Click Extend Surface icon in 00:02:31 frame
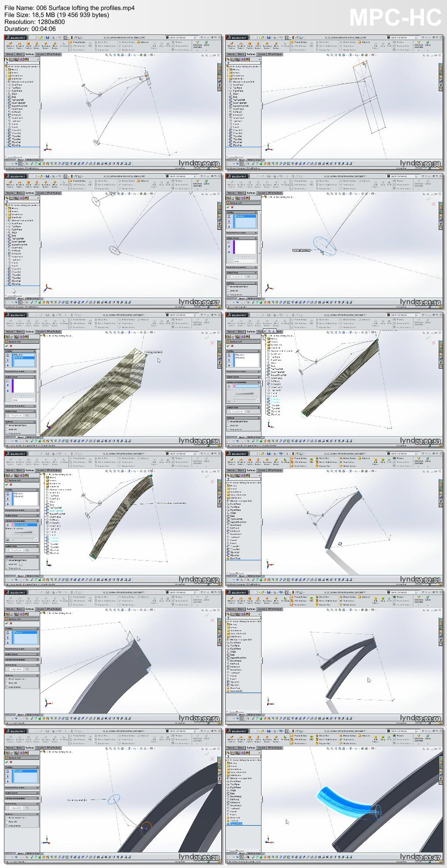The width and height of the screenshot is (447, 868). (342, 459)
